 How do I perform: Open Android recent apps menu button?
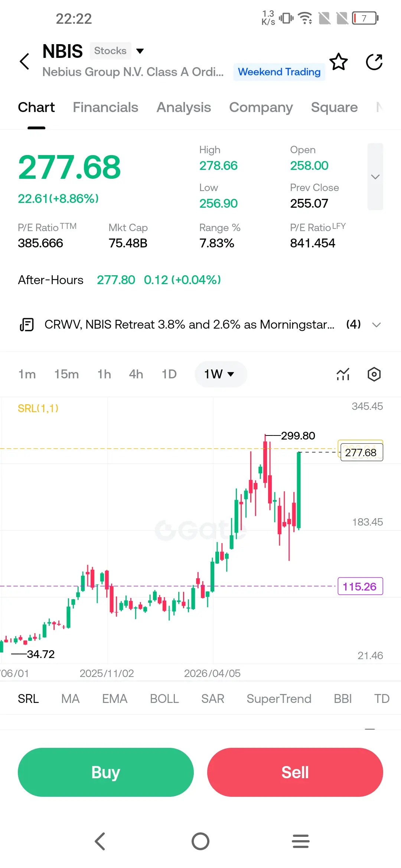tap(301, 841)
